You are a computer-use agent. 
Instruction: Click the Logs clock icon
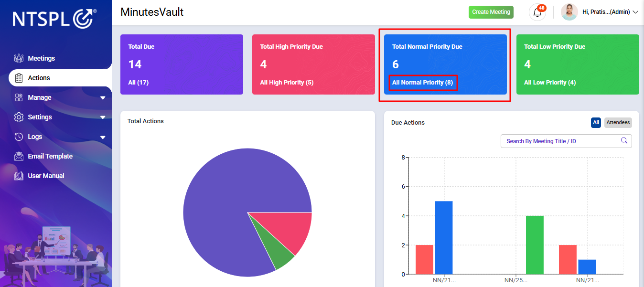tap(19, 137)
